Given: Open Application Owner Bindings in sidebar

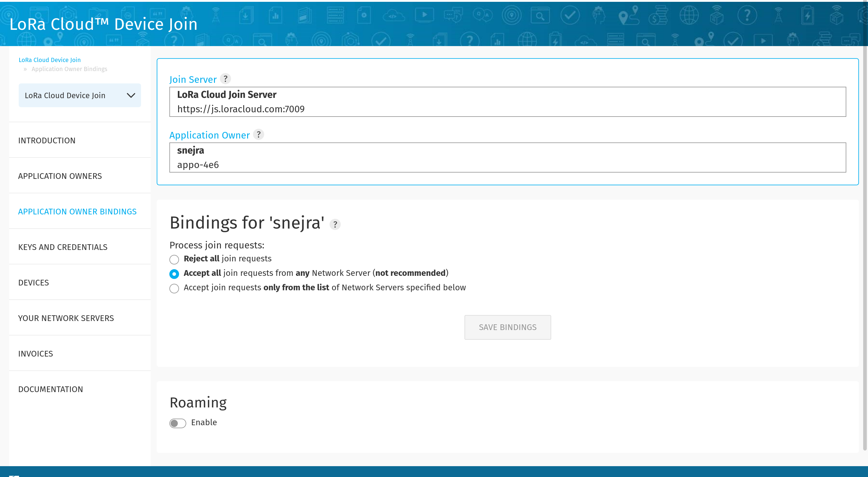Looking at the screenshot, I should [80, 211].
